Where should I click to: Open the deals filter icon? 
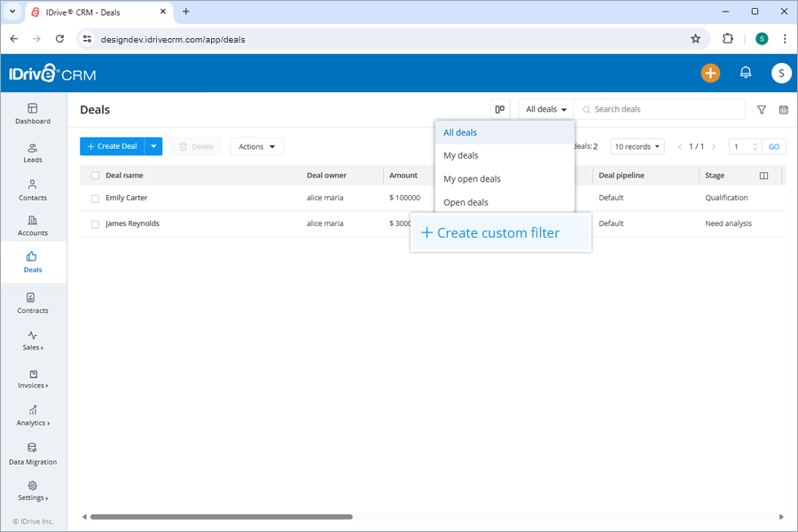click(x=761, y=109)
